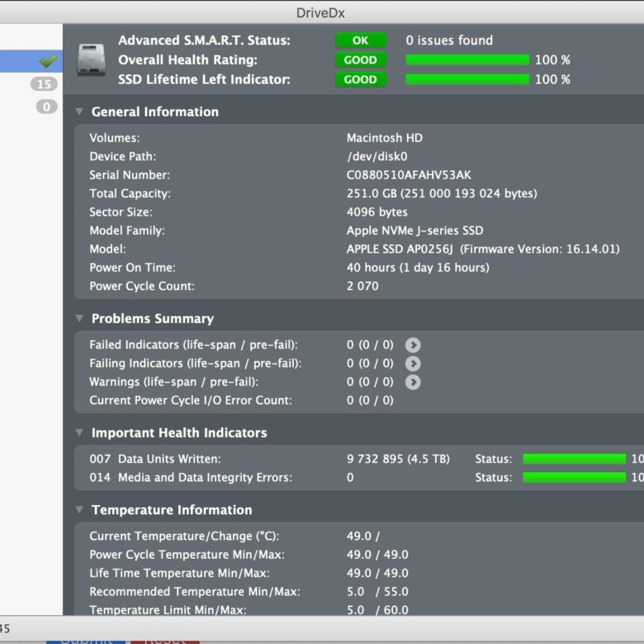The width and height of the screenshot is (644, 644).
Task: Open details arrow beside Warnings
Action: point(413,382)
